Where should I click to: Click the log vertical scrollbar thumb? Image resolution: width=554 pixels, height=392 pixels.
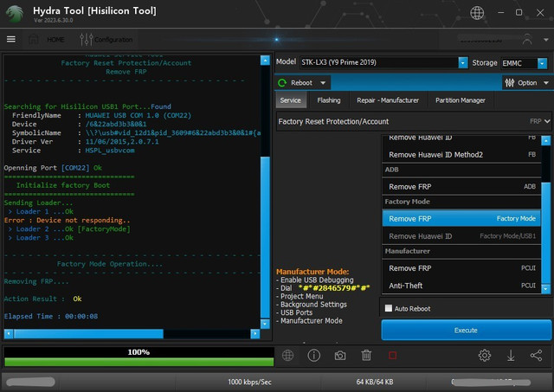(x=265, y=237)
